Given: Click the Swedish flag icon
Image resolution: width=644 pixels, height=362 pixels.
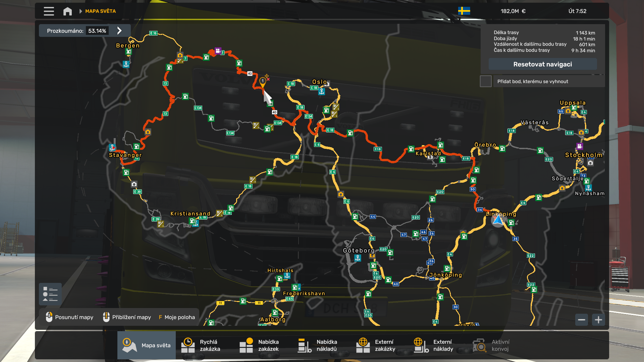Looking at the screenshot, I should 464,11.
